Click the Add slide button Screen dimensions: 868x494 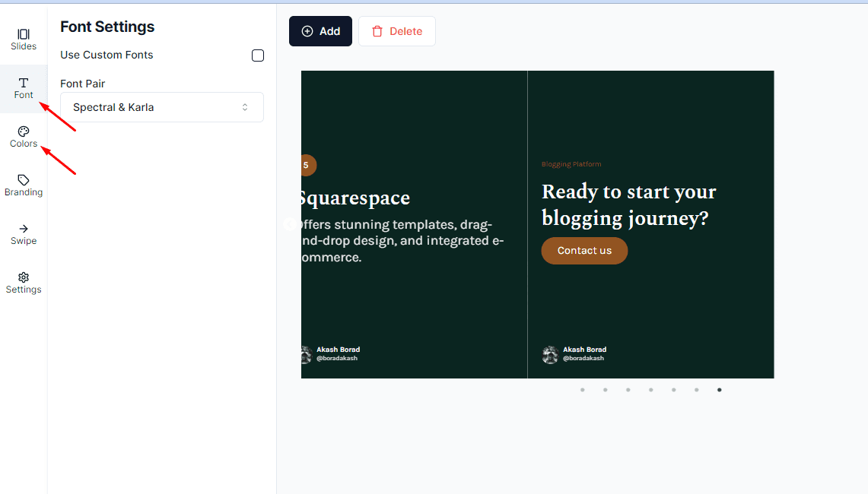point(320,31)
